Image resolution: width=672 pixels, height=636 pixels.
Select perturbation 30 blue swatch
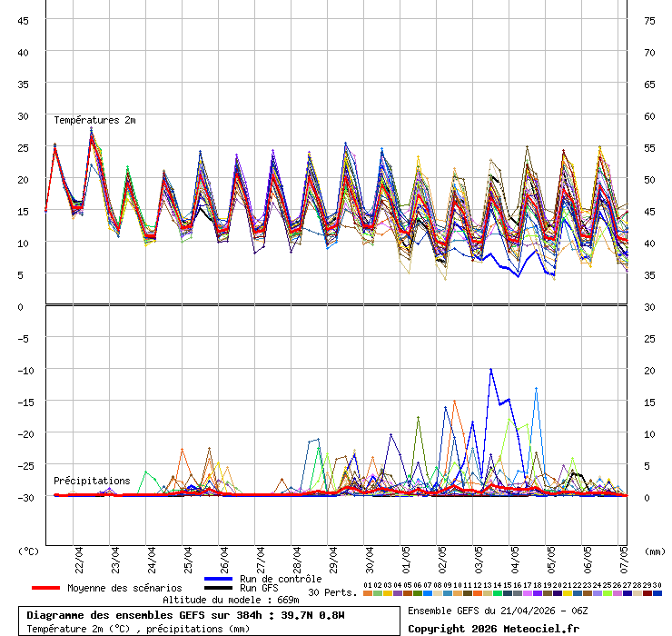coord(657,592)
